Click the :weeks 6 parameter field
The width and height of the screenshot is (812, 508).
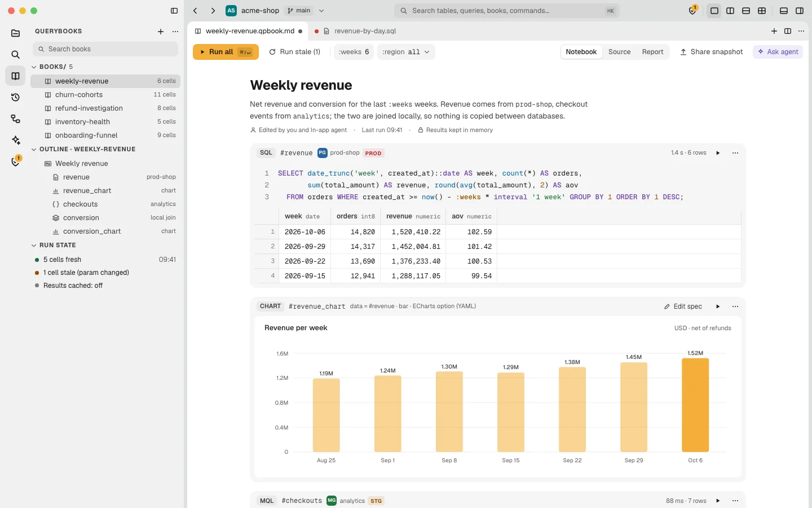[354, 52]
